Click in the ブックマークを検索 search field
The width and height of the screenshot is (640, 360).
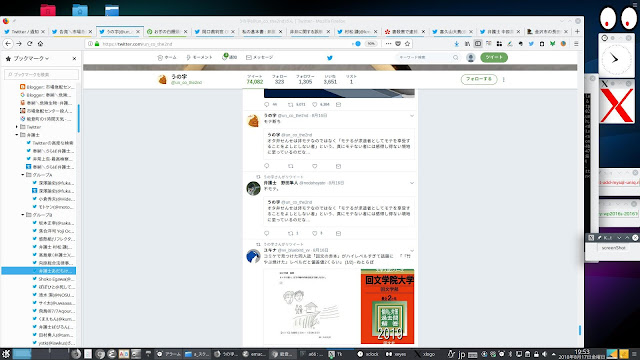42,75
